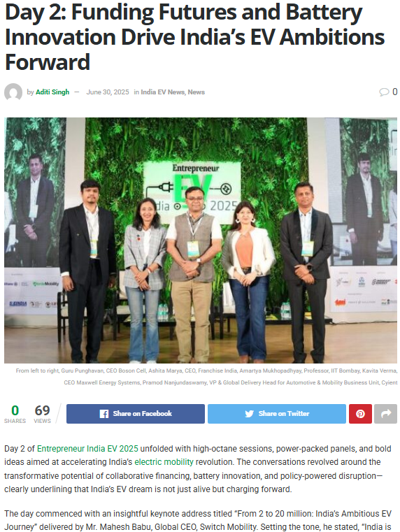Screen dimensions: 400x532
Task: Click the article headline title
Action: [194, 37]
